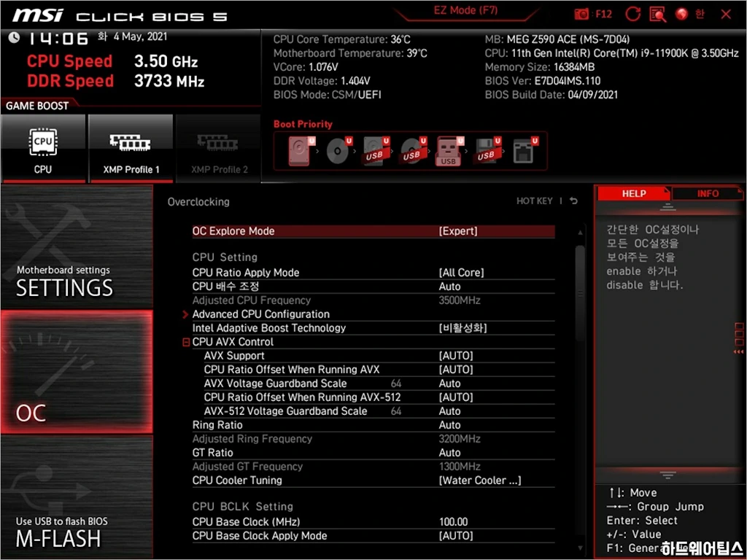This screenshot has height=560, width=747.
Task: Click the red side-panel arrows on right edge
Action: (x=738, y=352)
